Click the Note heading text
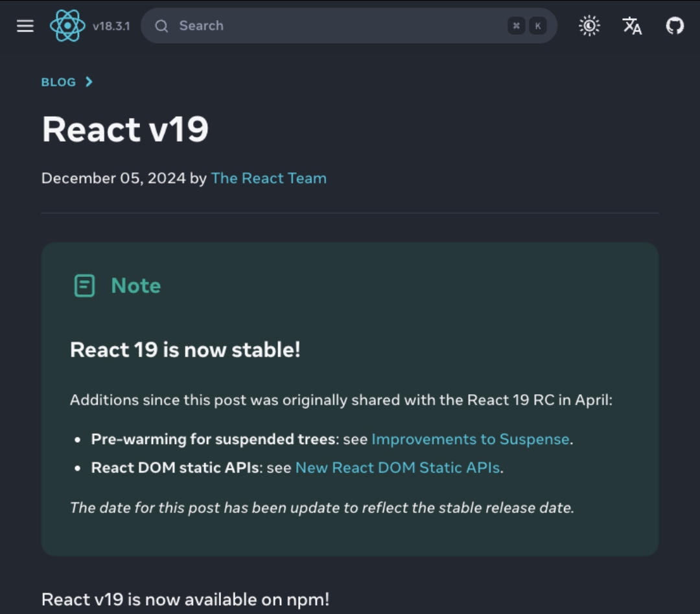The image size is (700, 614). (135, 286)
